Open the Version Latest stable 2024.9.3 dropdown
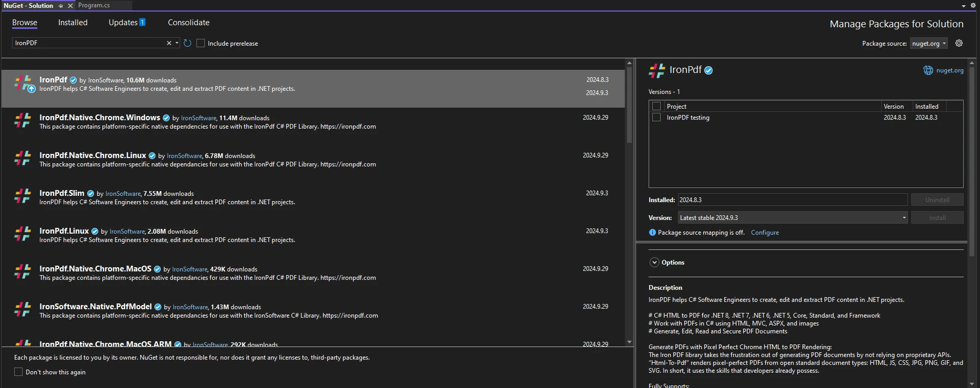Viewport: 980px width, 388px height. pyautogui.click(x=793, y=217)
